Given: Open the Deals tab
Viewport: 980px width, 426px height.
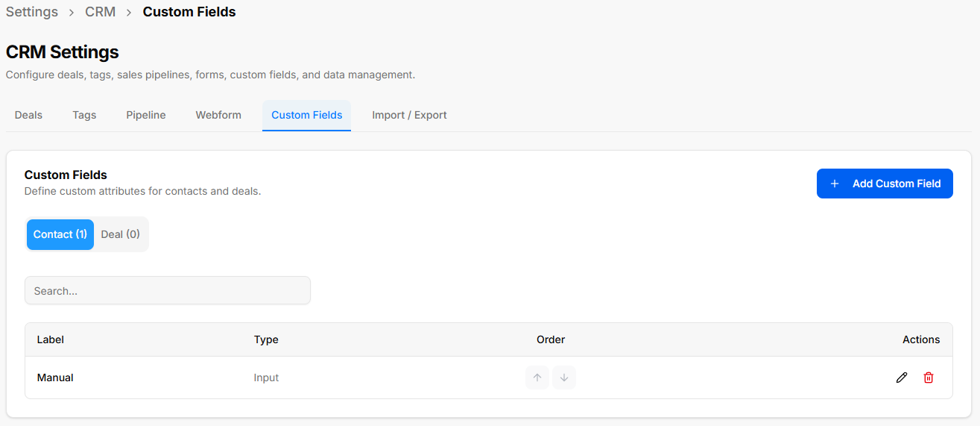Looking at the screenshot, I should 28,115.
